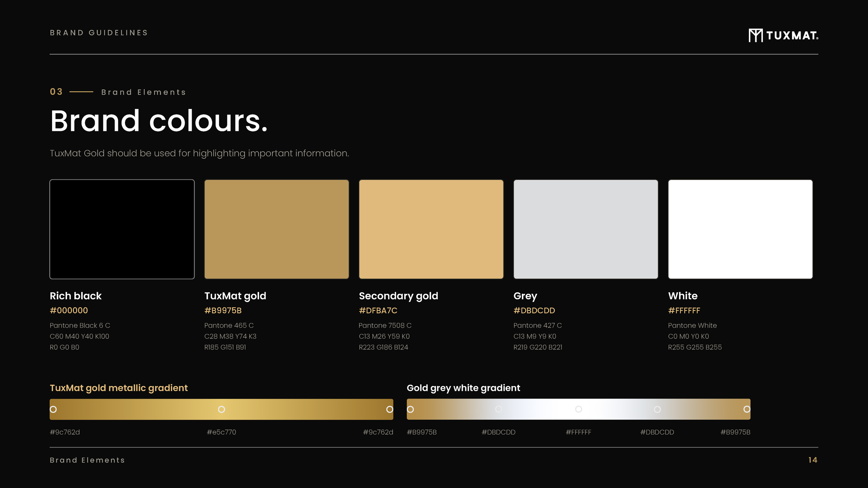Click the #FFFFFF gradient stop label
This screenshot has width=868, height=488.
pos(578,432)
